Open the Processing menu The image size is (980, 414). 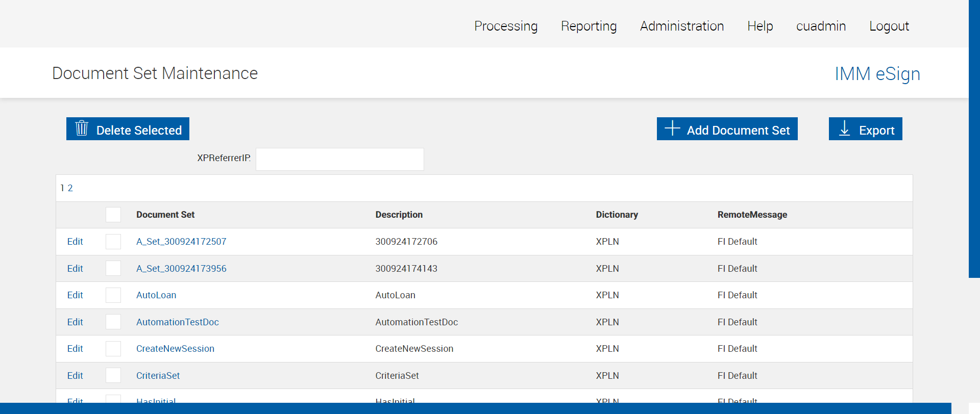[x=505, y=26]
